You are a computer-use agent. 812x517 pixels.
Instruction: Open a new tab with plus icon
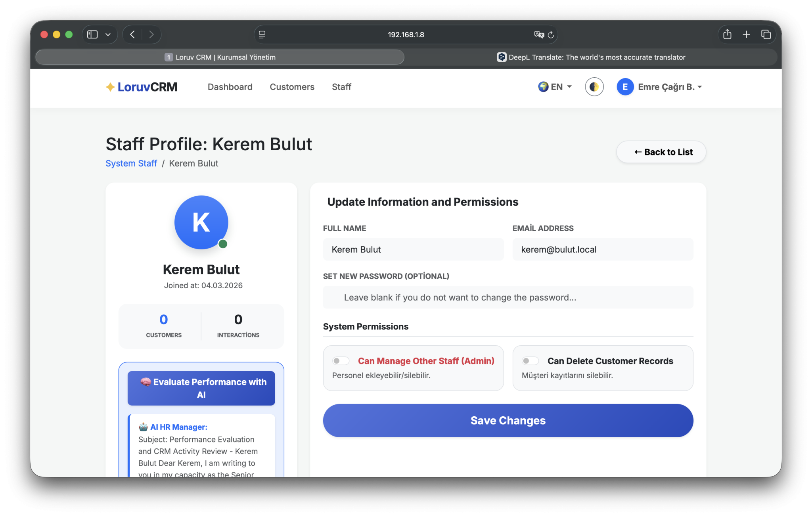click(x=746, y=34)
